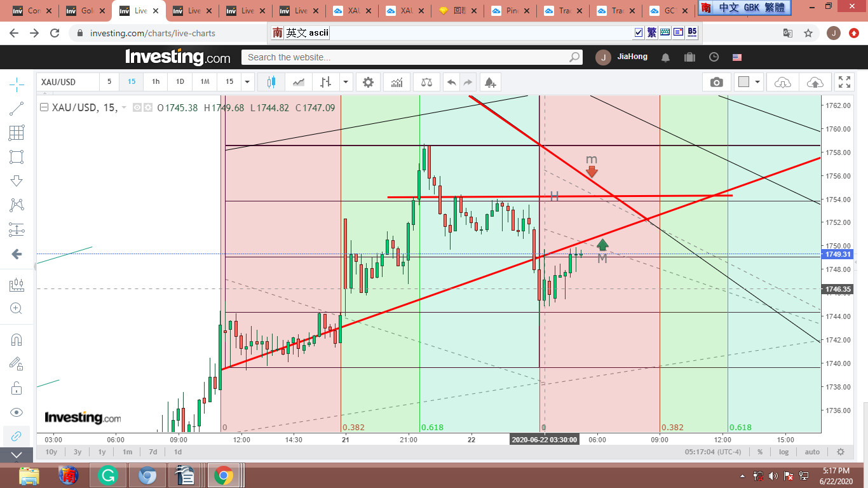Set time range to 1y
Screen dimensions: 868x488
click(102, 452)
